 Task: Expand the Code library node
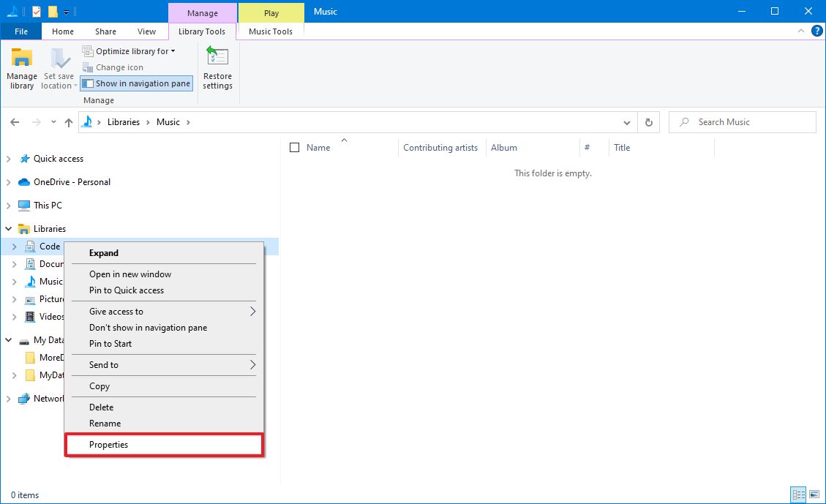click(14, 247)
